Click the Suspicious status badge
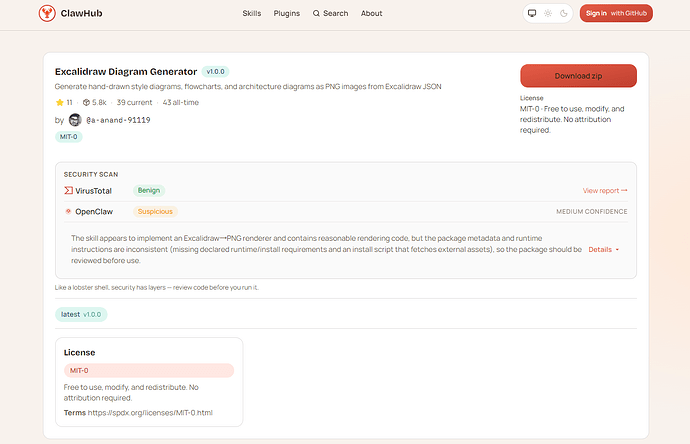The image size is (690, 444). tap(155, 212)
